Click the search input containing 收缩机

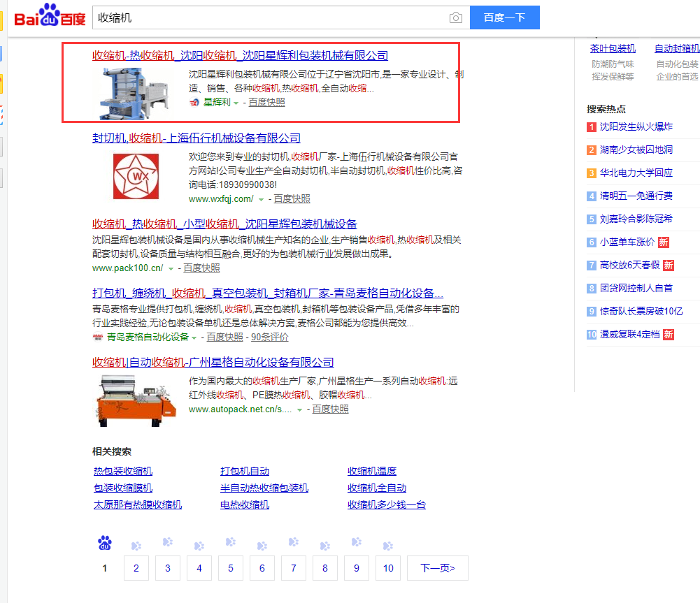pyautogui.click(x=269, y=17)
